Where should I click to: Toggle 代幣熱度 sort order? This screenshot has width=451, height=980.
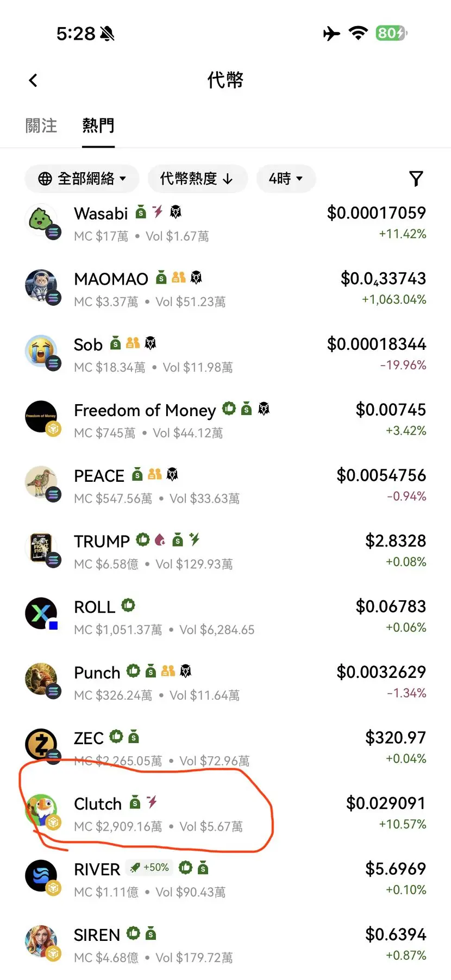point(197,179)
